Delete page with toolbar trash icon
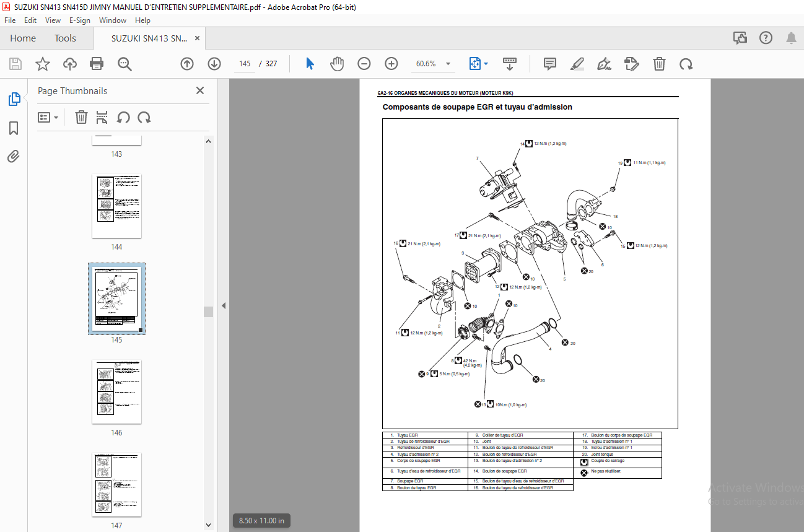804x532 pixels. 660,64
